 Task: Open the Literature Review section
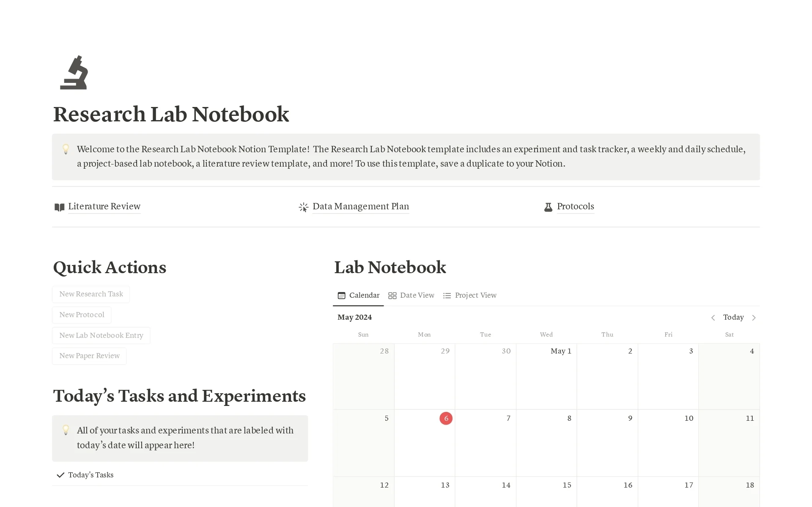point(104,206)
